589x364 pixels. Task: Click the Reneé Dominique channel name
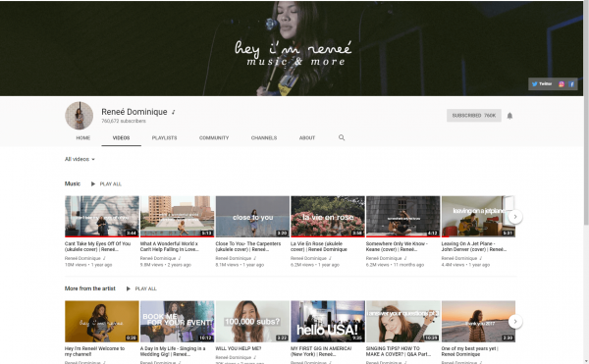point(134,112)
